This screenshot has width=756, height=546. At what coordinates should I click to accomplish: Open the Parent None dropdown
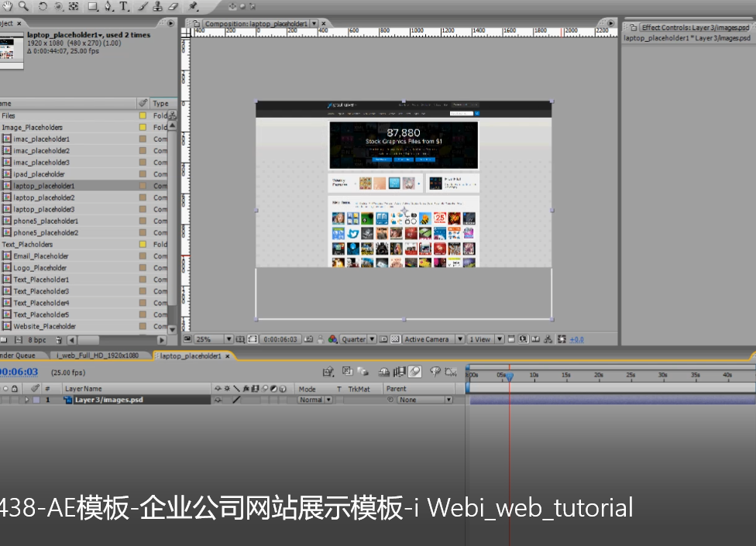pos(425,400)
